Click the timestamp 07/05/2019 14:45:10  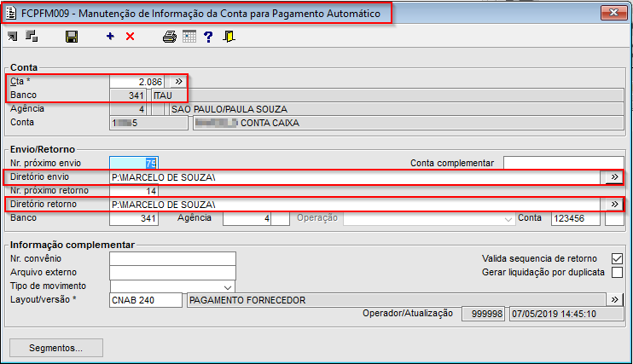click(x=566, y=314)
